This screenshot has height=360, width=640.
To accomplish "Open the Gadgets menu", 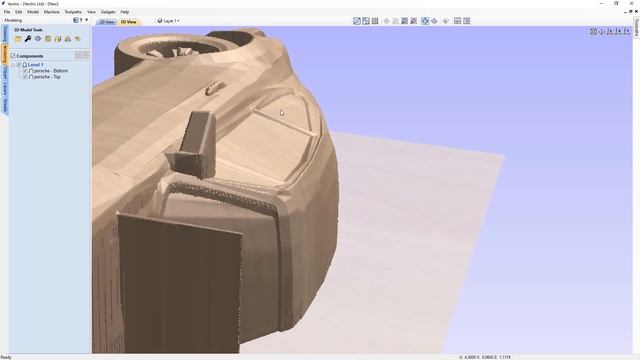I will [x=108, y=12].
